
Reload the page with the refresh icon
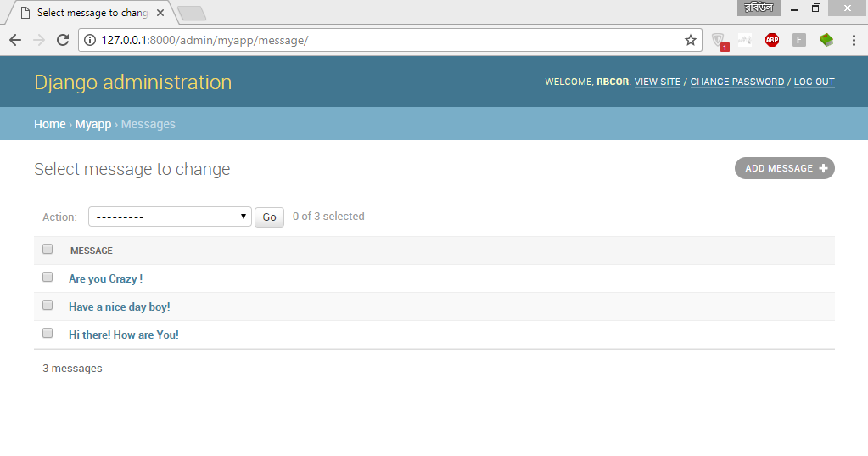(x=62, y=40)
